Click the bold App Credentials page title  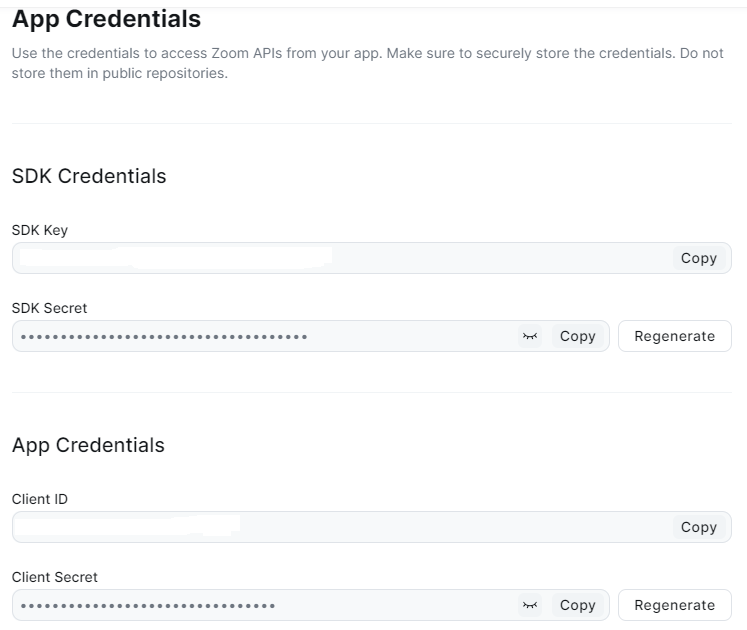[x=106, y=19]
